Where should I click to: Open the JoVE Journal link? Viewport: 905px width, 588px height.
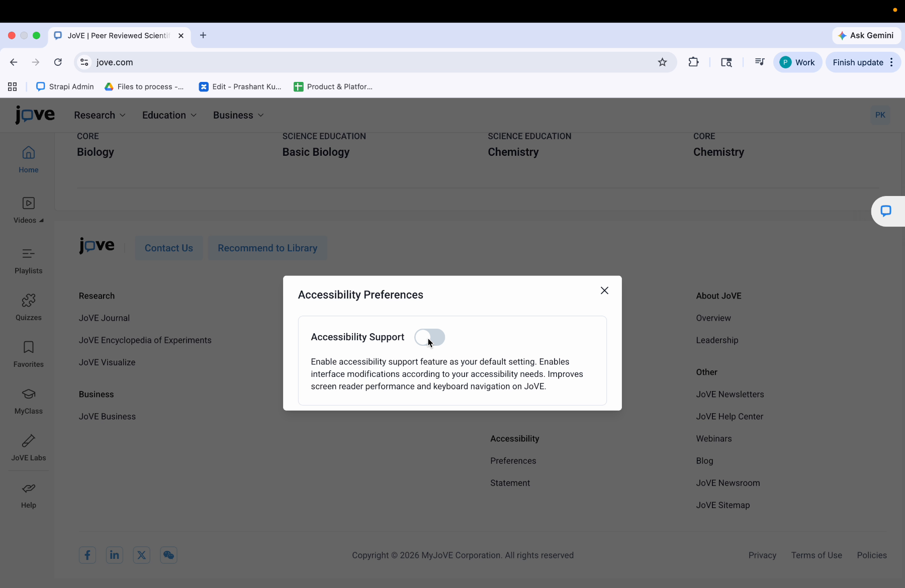tap(104, 318)
